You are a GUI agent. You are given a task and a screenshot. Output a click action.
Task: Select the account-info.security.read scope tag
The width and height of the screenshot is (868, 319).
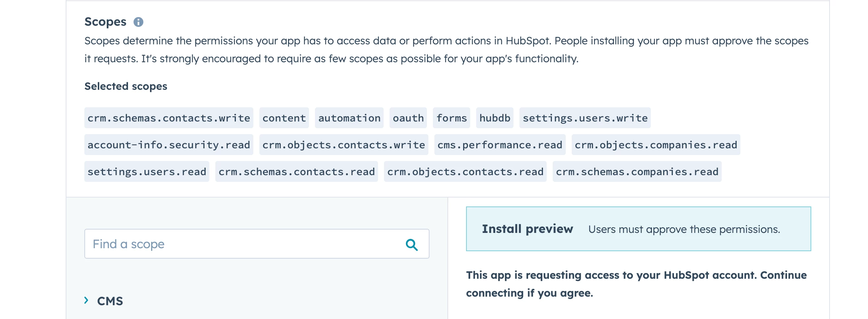click(169, 145)
